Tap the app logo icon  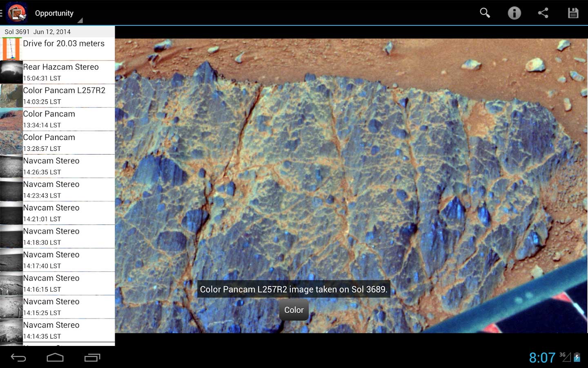(17, 13)
